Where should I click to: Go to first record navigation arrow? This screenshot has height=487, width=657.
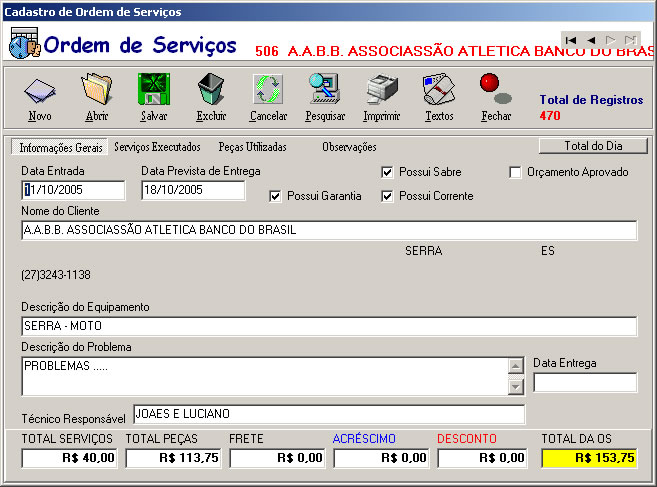pyautogui.click(x=571, y=40)
